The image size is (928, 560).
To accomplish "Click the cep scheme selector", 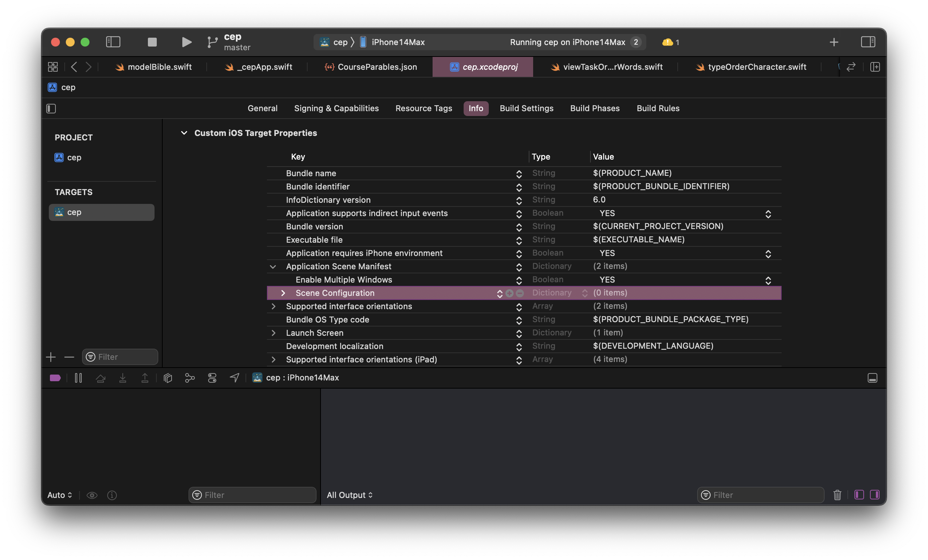I will tap(334, 42).
